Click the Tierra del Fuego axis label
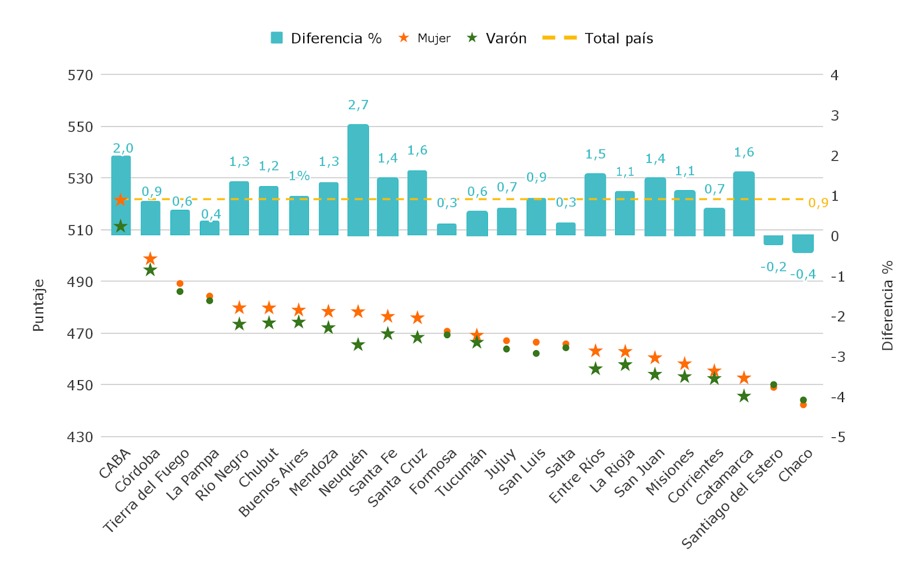Screen dimensions: 924x575 [146, 491]
